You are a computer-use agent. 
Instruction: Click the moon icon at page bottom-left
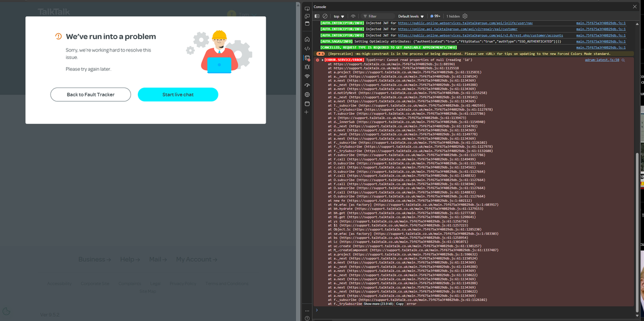click(6, 311)
